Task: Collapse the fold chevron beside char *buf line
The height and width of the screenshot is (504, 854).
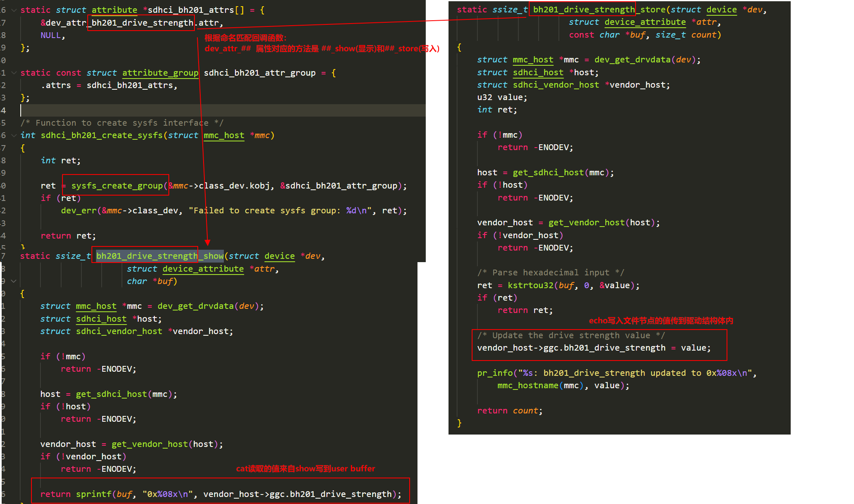Action: click(x=14, y=281)
